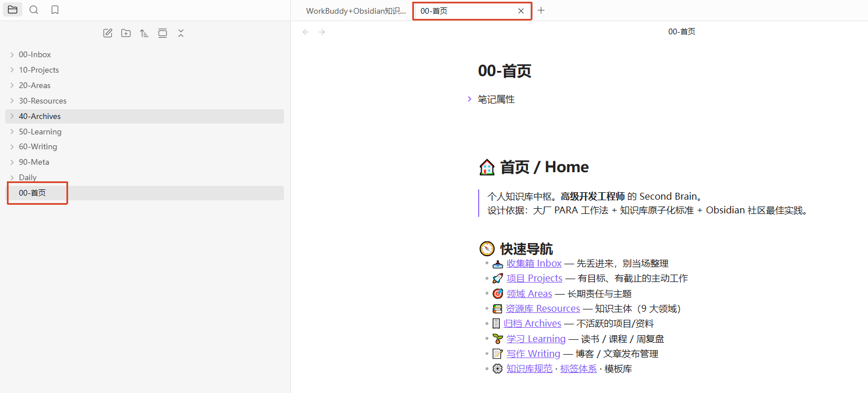Expand the 40-Archives folder chevron
The image size is (868, 393).
click(x=12, y=116)
